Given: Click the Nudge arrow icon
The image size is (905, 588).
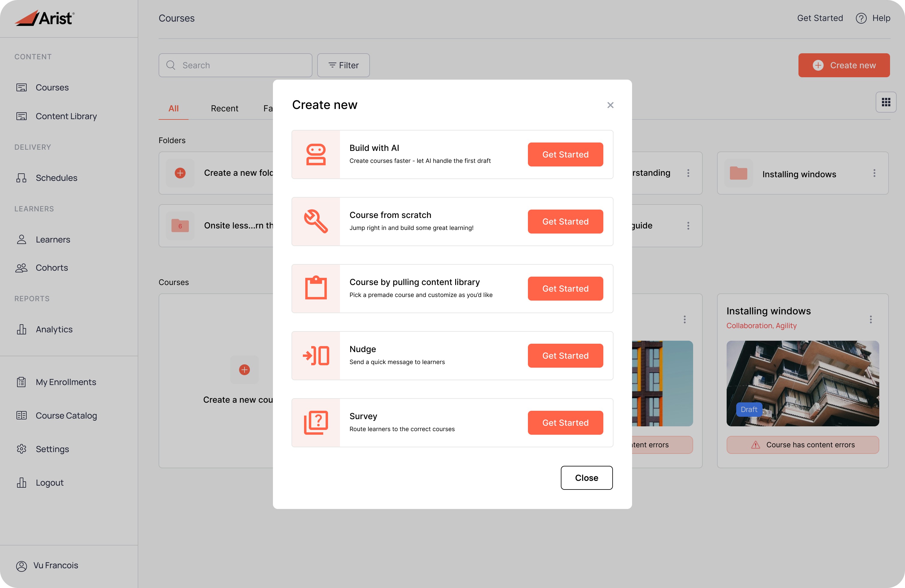Looking at the screenshot, I should tap(316, 356).
